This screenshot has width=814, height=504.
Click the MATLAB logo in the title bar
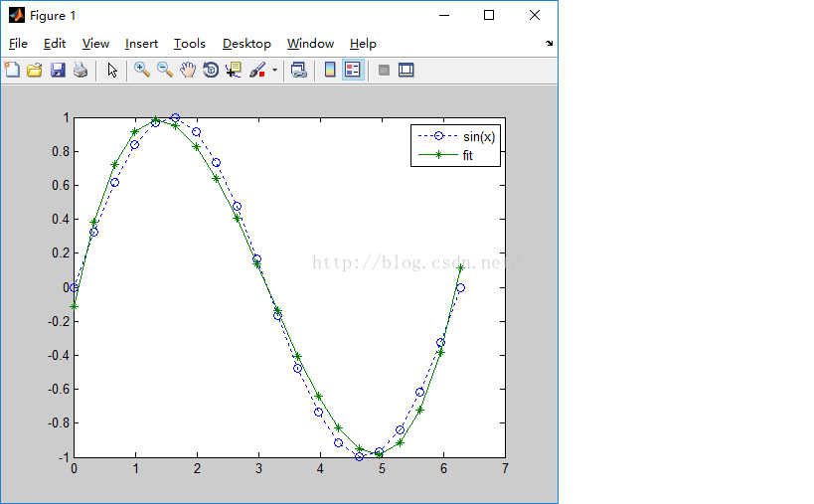click(16, 15)
